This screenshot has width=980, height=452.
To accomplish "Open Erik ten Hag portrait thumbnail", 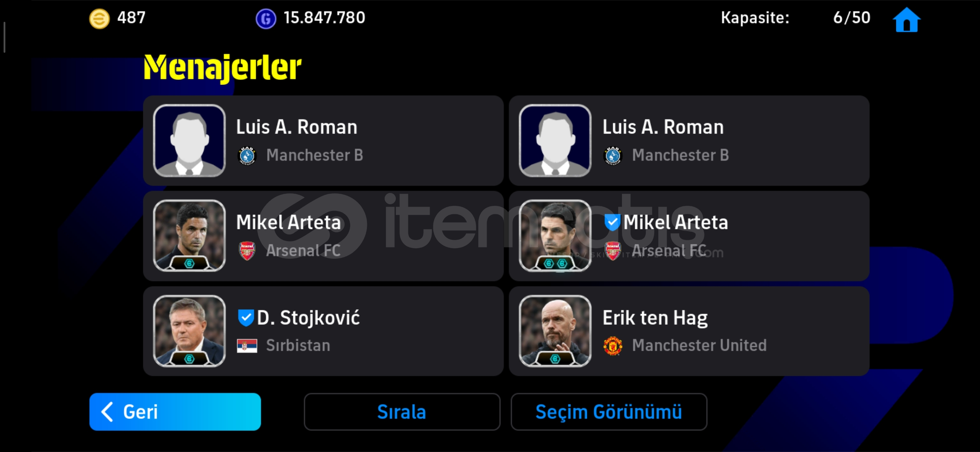I will pos(555,331).
